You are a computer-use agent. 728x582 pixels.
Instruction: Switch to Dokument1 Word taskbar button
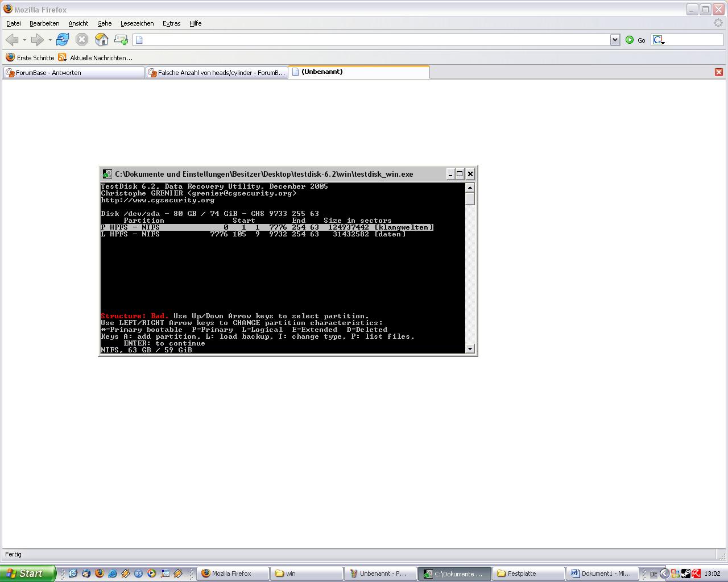(x=602, y=573)
